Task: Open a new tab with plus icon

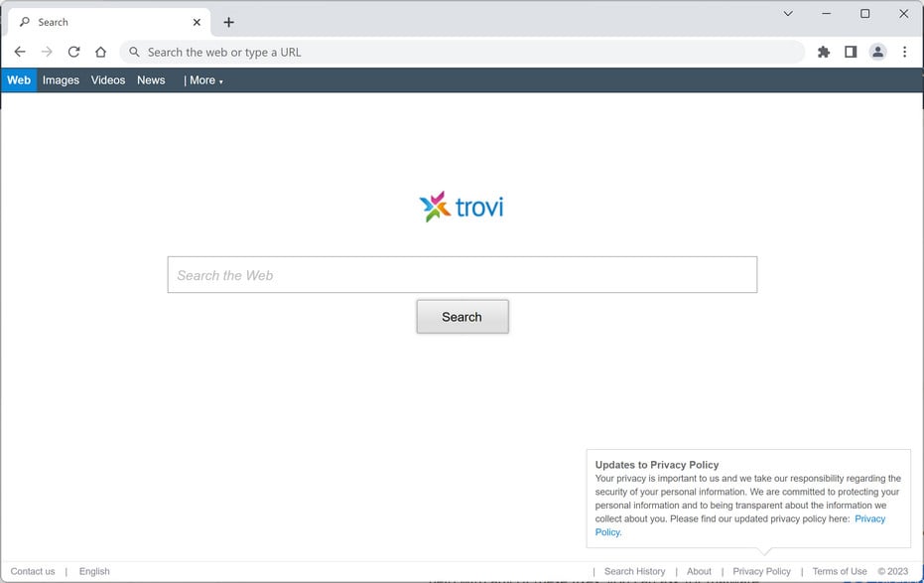Action: [228, 23]
